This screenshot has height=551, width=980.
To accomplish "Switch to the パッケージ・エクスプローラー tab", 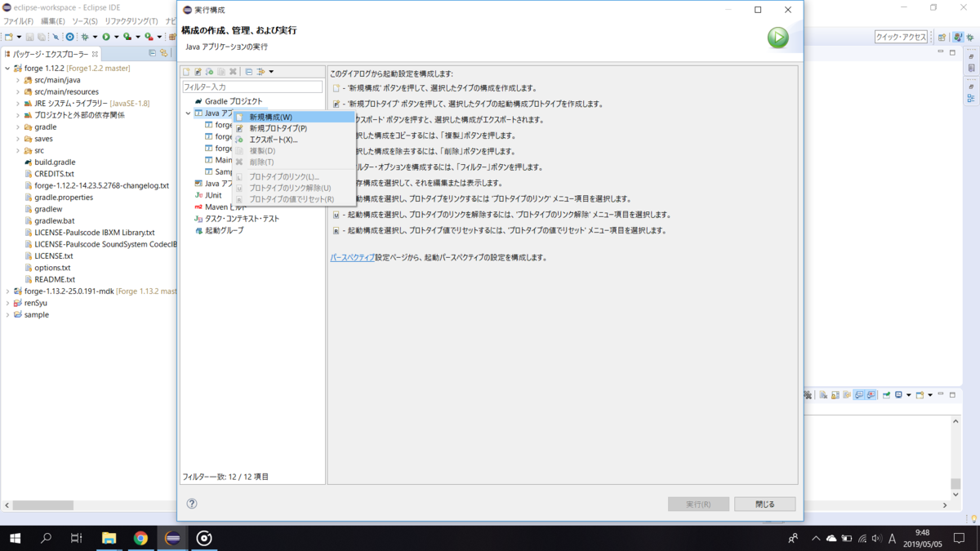I will point(49,54).
